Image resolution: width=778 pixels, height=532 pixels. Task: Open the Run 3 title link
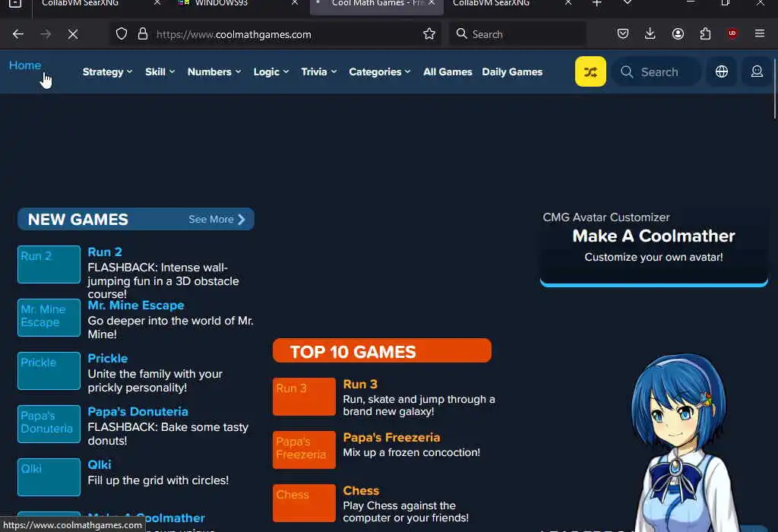pyautogui.click(x=360, y=384)
